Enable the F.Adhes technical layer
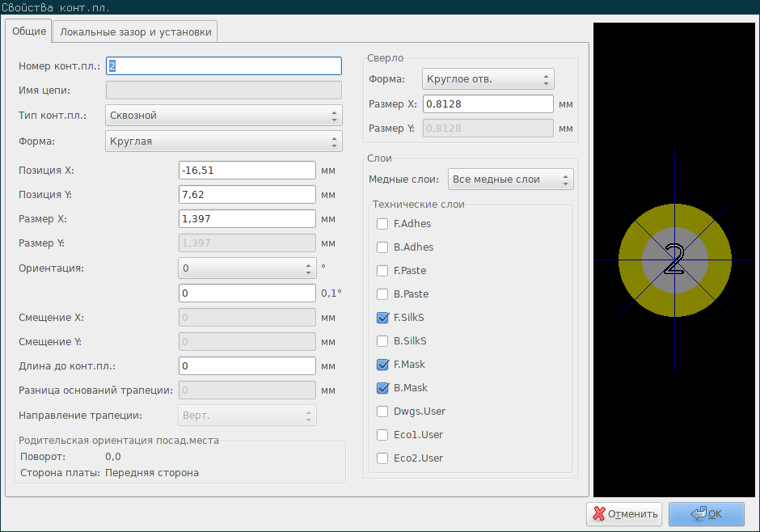 (x=382, y=224)
